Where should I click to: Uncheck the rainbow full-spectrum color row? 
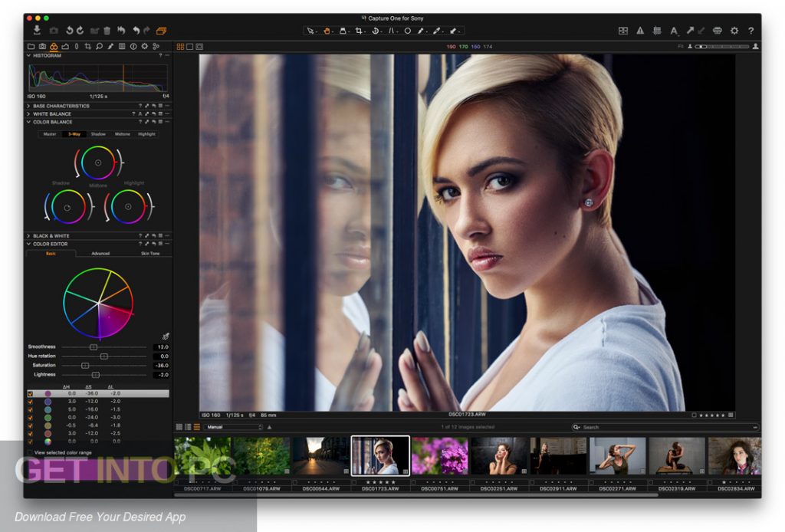coord(31,442)
